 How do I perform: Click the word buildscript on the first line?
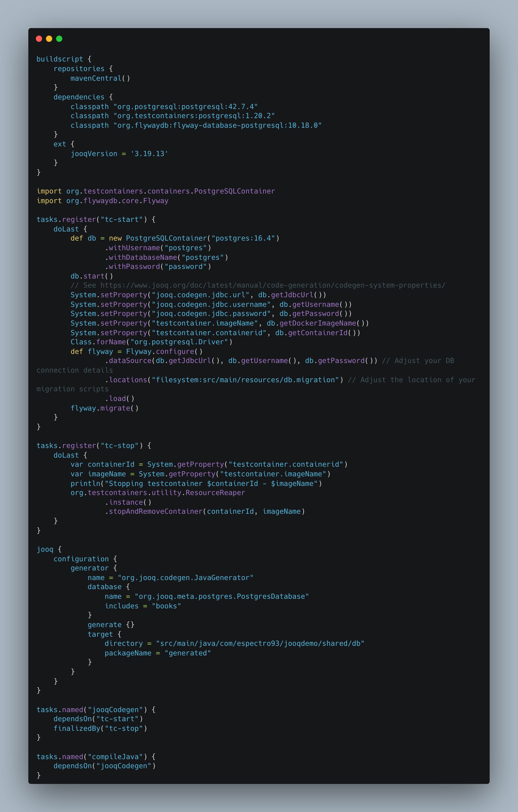pos(59,59)
